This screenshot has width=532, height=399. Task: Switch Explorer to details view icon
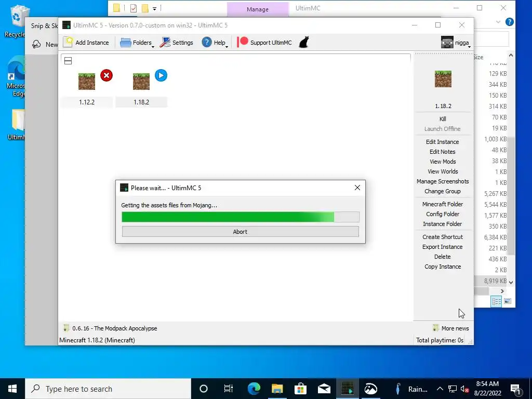coord(496,301)
